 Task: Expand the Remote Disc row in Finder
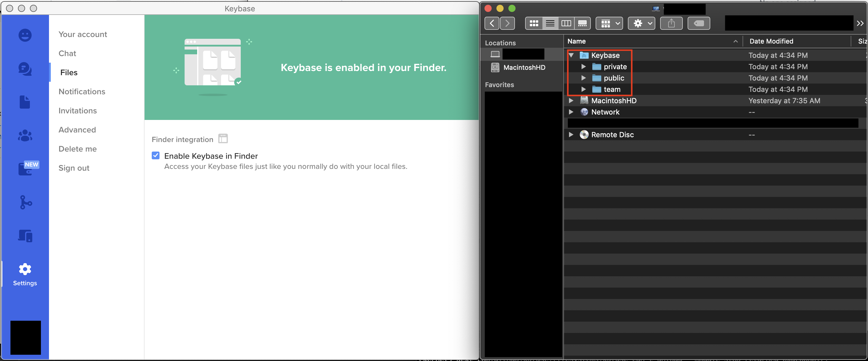tap(571, 135)
